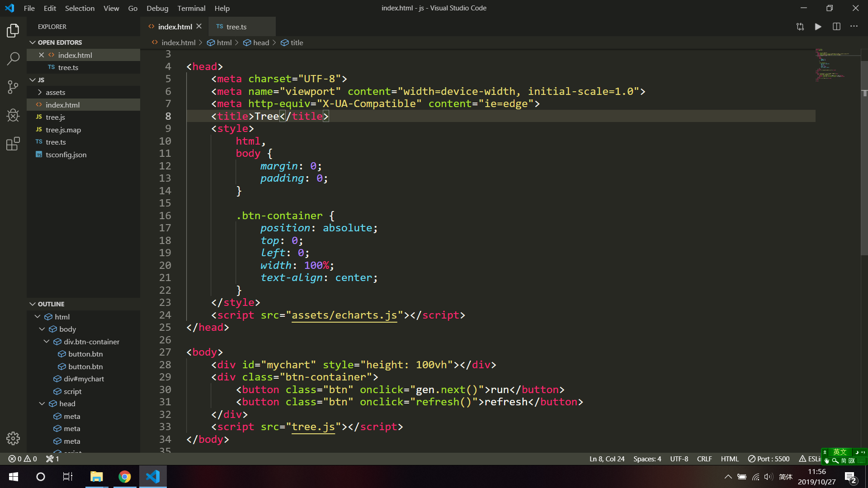Click the head breadcrumb segment
868x488 pixels.
(x=256, y=42)
